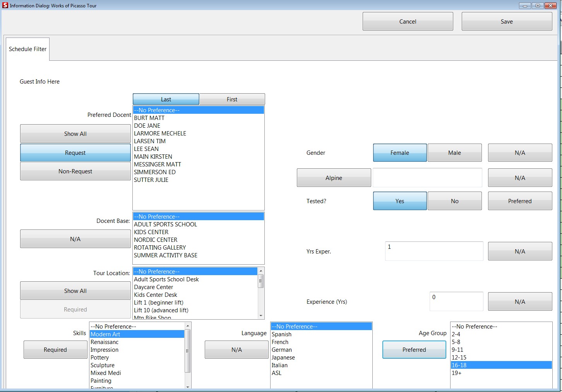Pick Daycare Center from Tour Location list
The height and width of the screenshot is (392, 562).
click(x=154, y=287)
